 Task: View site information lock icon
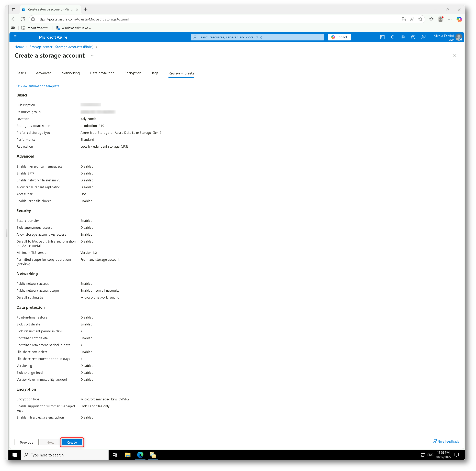(x=33, y=19)
